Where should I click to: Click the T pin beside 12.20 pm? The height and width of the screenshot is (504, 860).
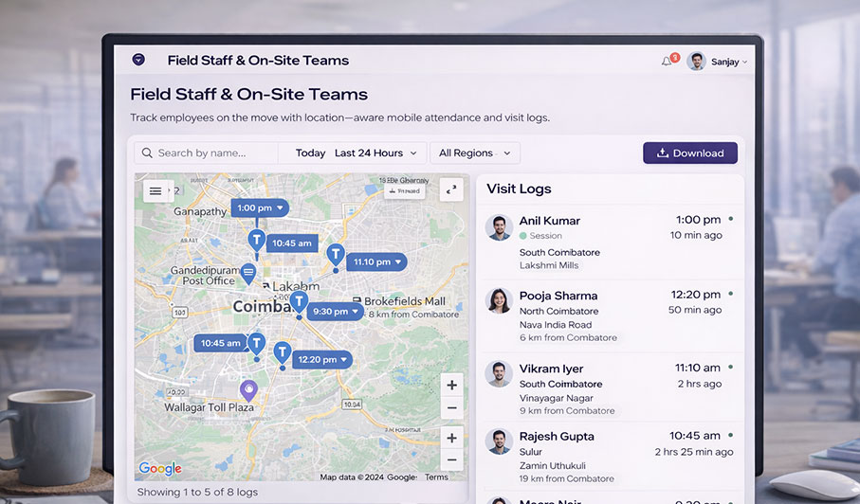click(282, 353)
